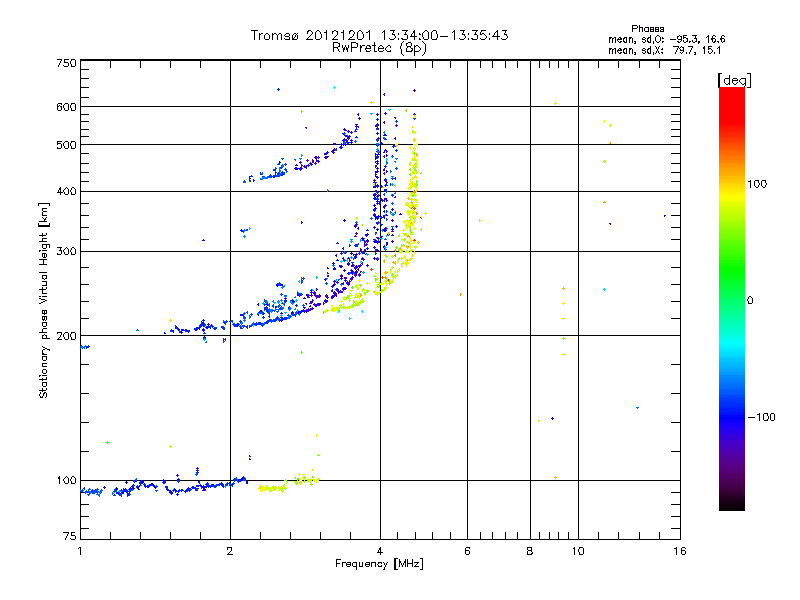Click the '[deg]' colorbar unit label
The image size is (800, 600).
pos(734,81)
